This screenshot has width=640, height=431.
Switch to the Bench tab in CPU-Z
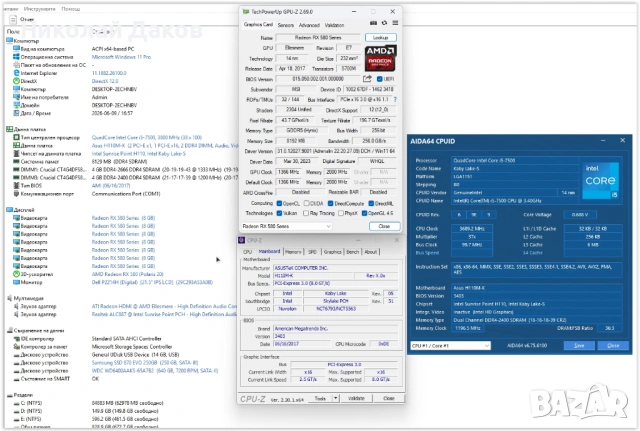click(353, 252)
